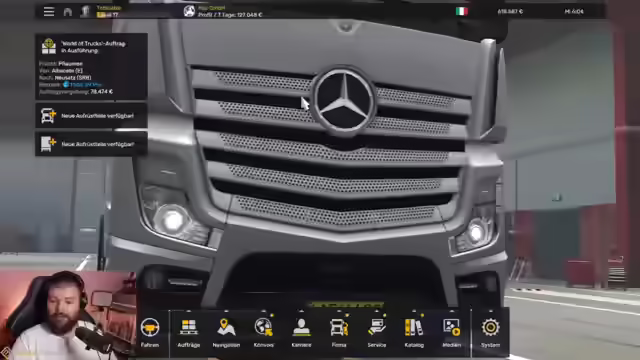
Task: Click the Italian flag icon
Action: [x=462, y=11]
